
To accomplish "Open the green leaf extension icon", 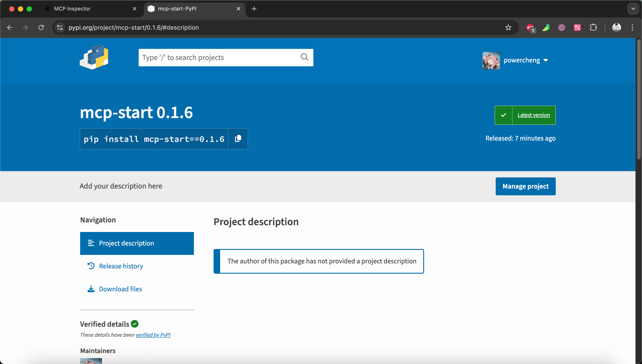I will 546,27.
